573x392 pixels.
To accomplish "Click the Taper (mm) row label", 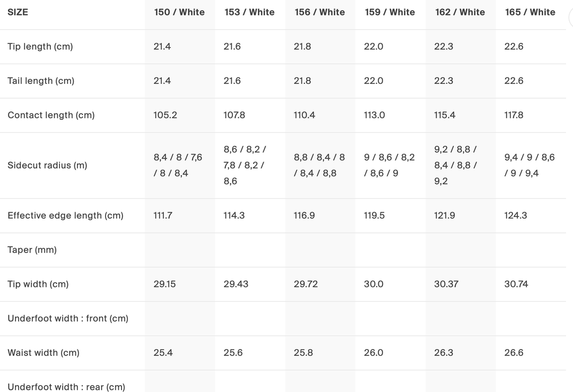I will tap(32, 250).
